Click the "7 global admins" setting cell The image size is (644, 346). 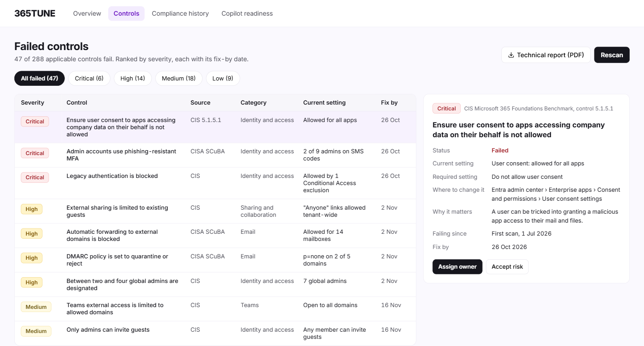click(x=325, y=281)
